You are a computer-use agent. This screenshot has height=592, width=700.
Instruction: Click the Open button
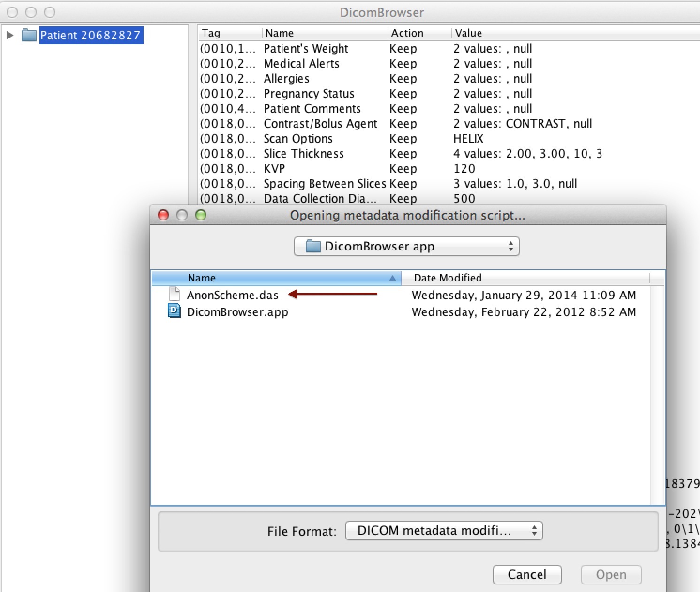point(611,575)
